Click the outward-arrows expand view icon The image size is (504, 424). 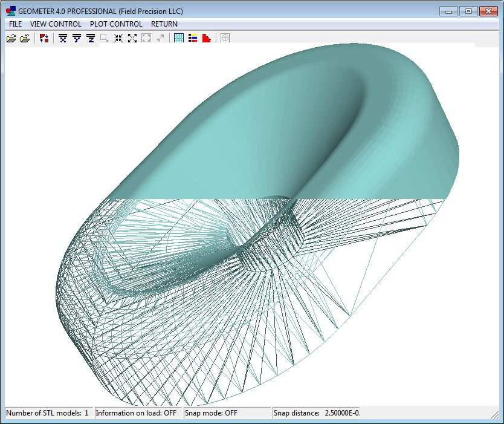[132, 39]
